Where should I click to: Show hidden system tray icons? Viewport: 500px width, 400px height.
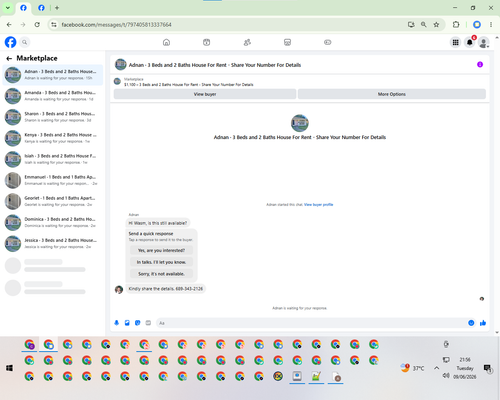click(436, 368)
